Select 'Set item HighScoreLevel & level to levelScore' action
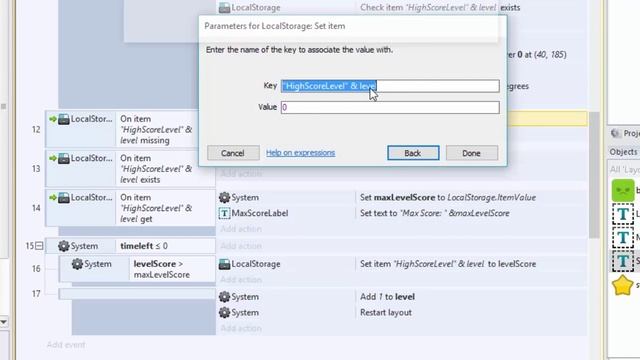 coord(448,264)
